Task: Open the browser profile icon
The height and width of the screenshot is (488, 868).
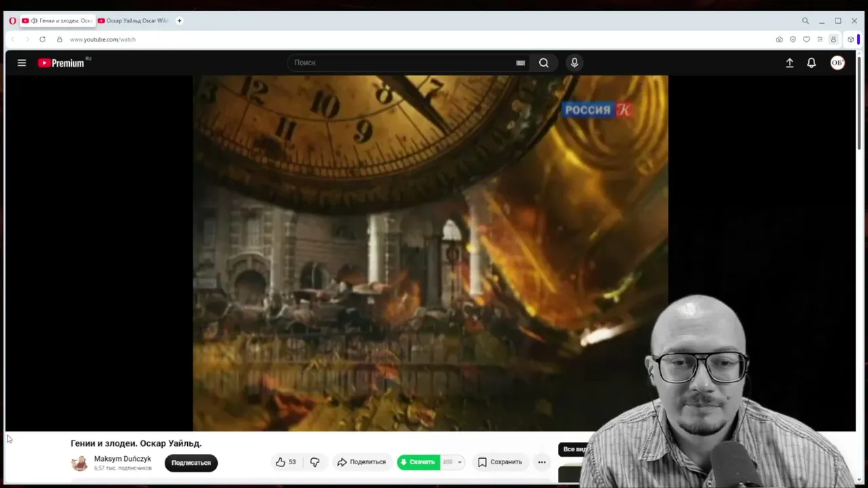Action: 833,39
